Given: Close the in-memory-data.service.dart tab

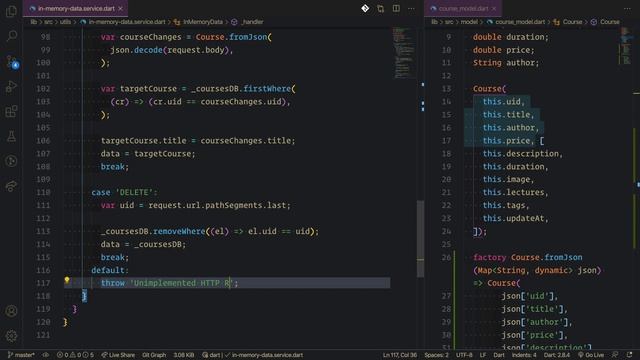Looking at the screenshot, I should click(x=120, y=8).
